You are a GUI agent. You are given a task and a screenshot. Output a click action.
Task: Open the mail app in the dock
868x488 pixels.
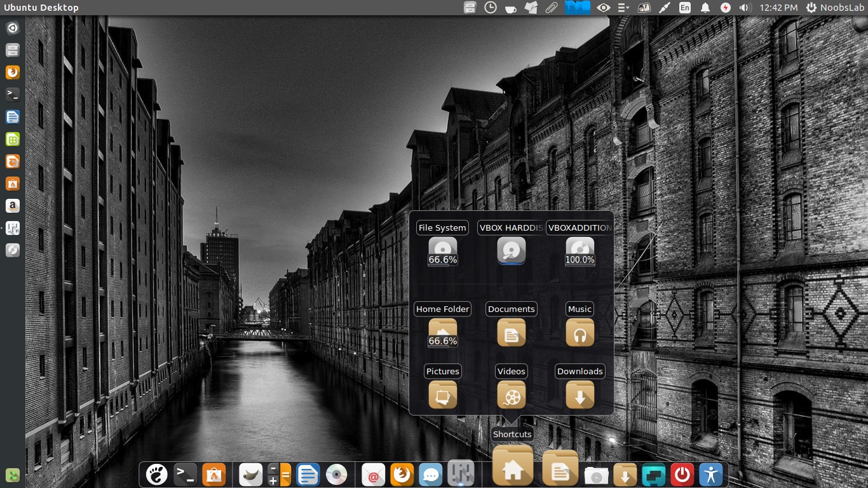373,475
